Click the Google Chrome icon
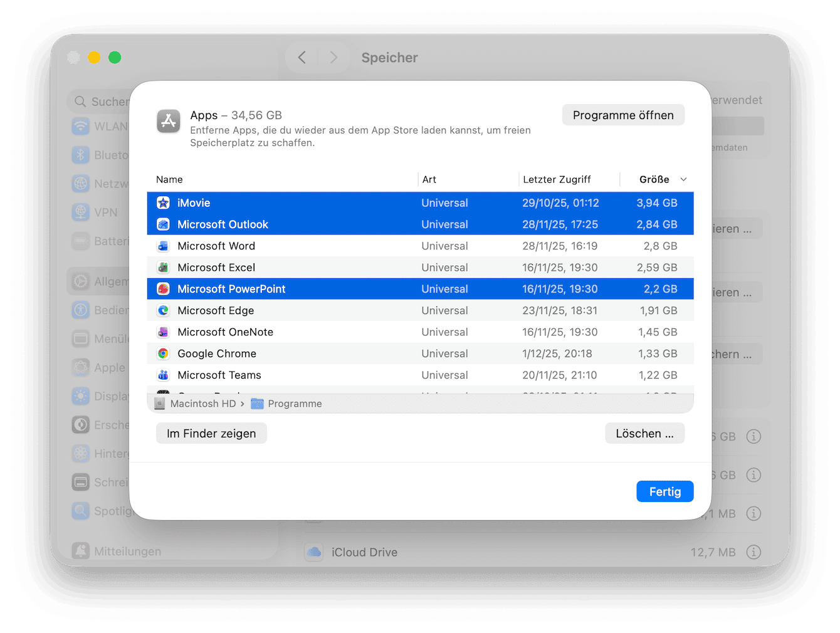The width and height of the screenshot is (840, 633). 163,353
